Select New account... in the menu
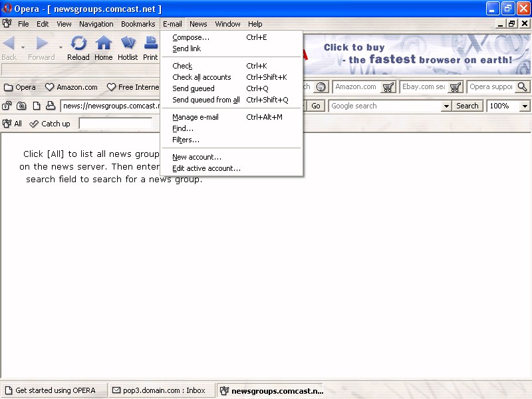 click(197, 157)
